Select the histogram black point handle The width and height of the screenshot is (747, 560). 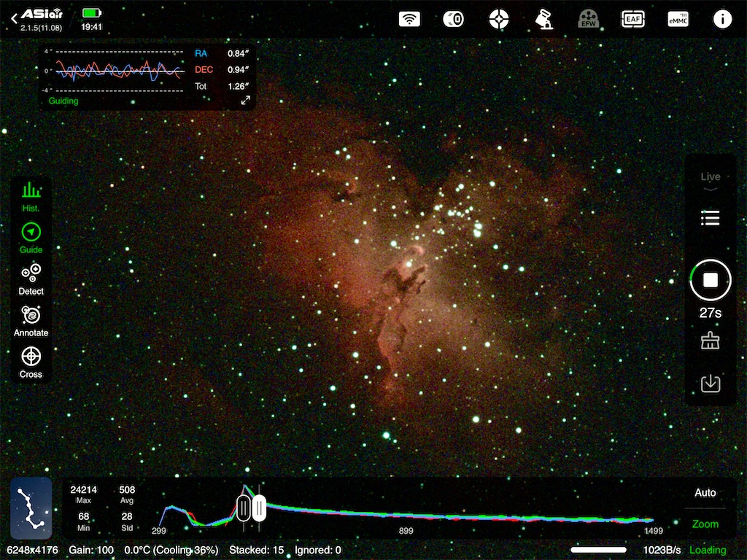pos(244,508)
